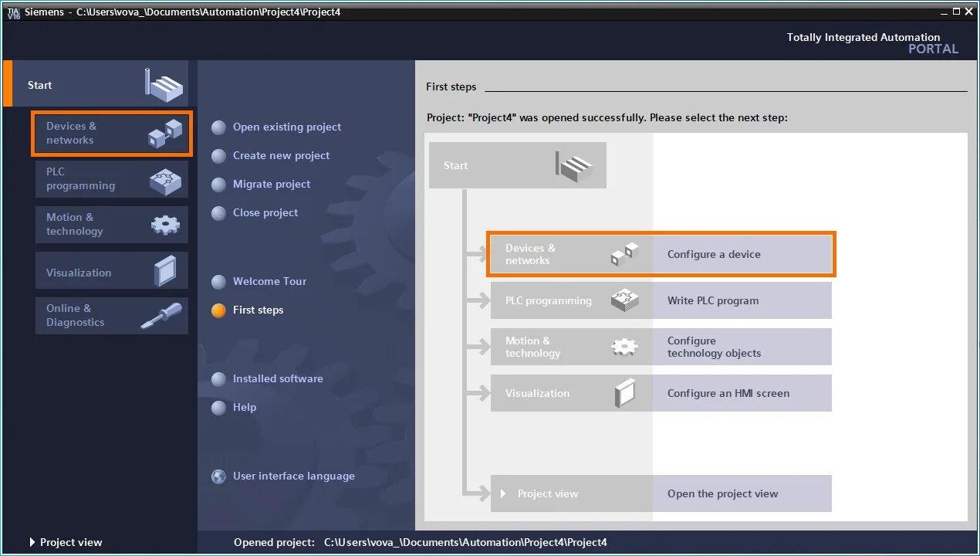Click the cubes icon in First steps Devices row
Viewport: 980px width, 556px height.
(x=625, y=254)
